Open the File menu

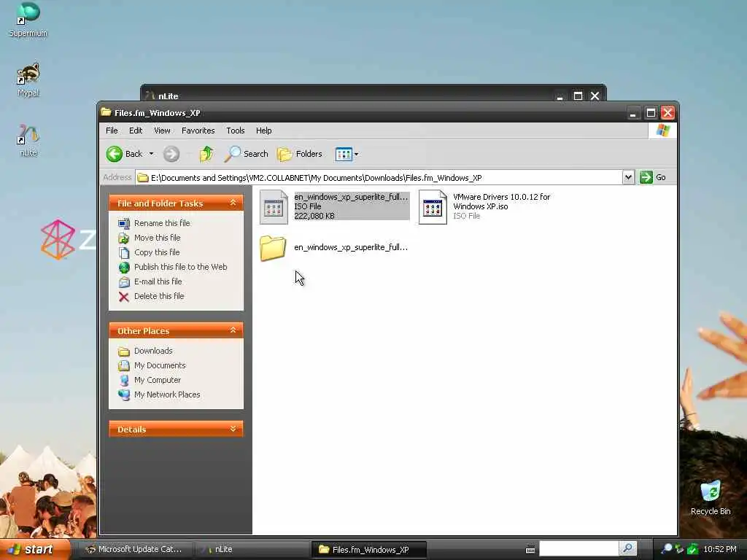click(112, 131)
